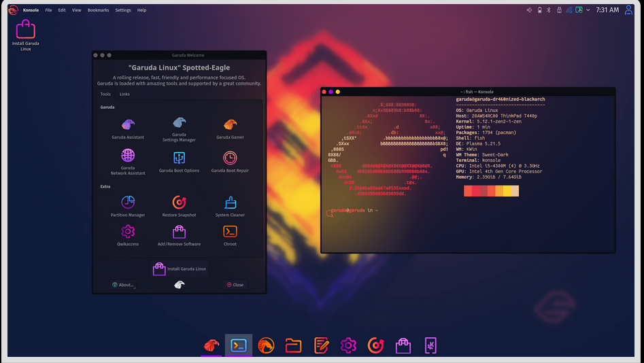Image resolution: width=644 pixels, height=363 pixels.
Task: Click the 'Kernel: 5.12.1-zen2-1-zen' line in Konsole
Action: pyautogui.click(x=489, y=122)
